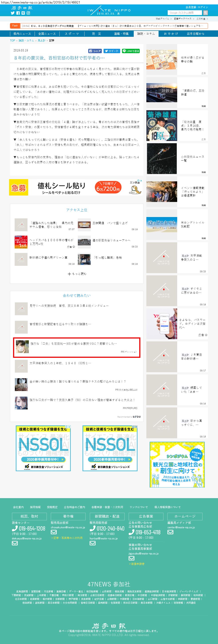Image resolution: width=218 pixels, height=644 pixels.
Task: Expand もっと読む under アクセス上位
Action: (77, 274)
